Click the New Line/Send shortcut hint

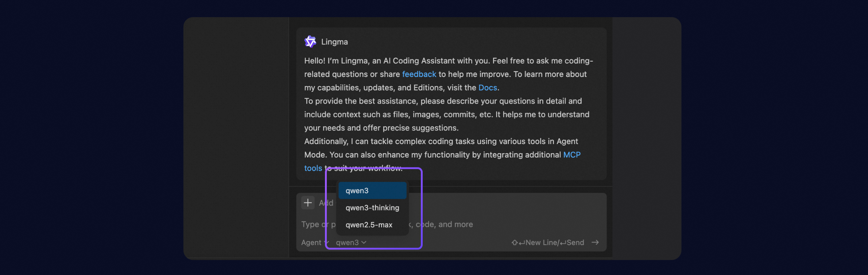pyautogui.click(x=554, y=243)
